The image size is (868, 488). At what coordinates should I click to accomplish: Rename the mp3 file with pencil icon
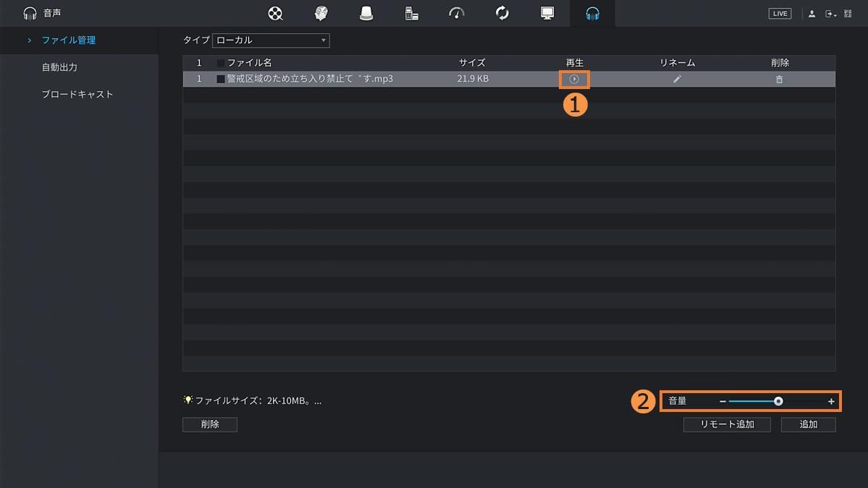677,79
